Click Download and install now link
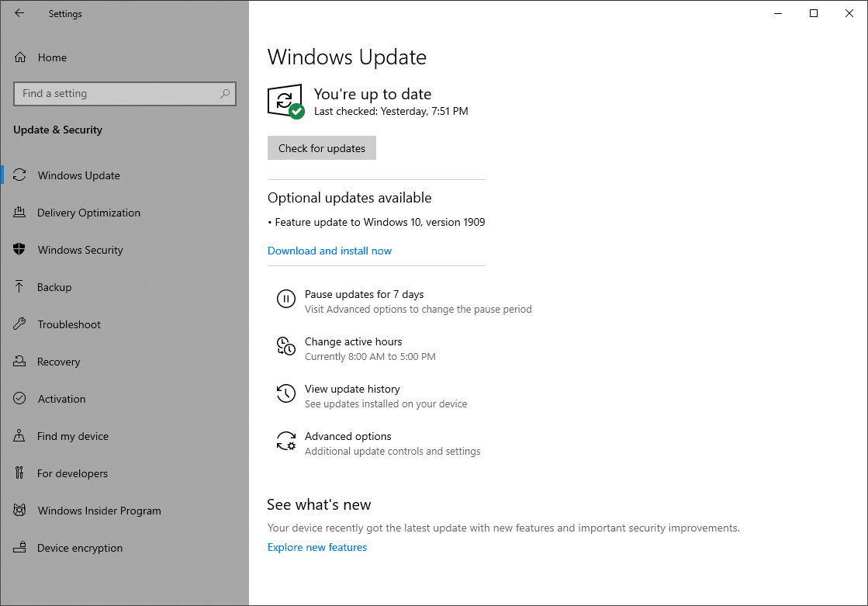 tap(330, 251)
